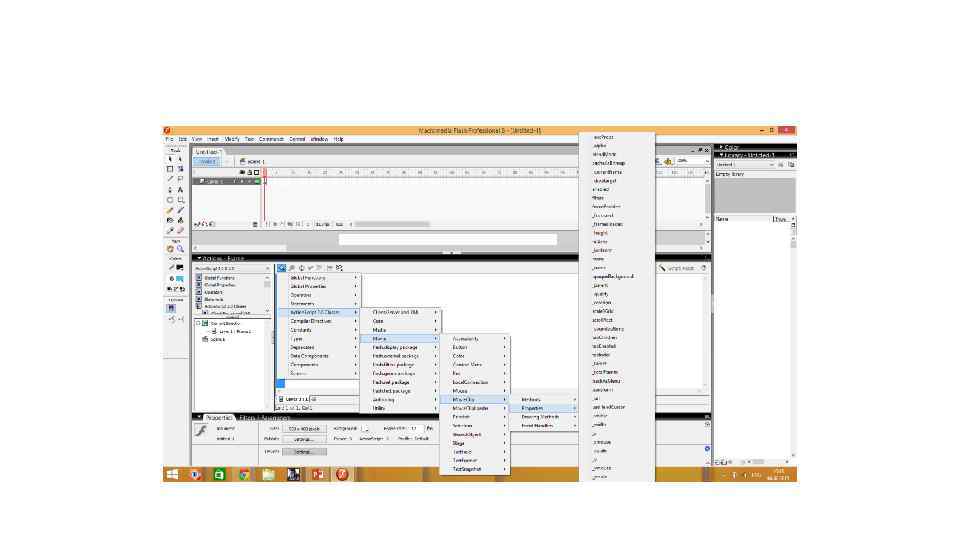The width and height of the screenshot is (960, 540).
Task: Select the Ink Bottle tool
Action: [x=170, y=220]
